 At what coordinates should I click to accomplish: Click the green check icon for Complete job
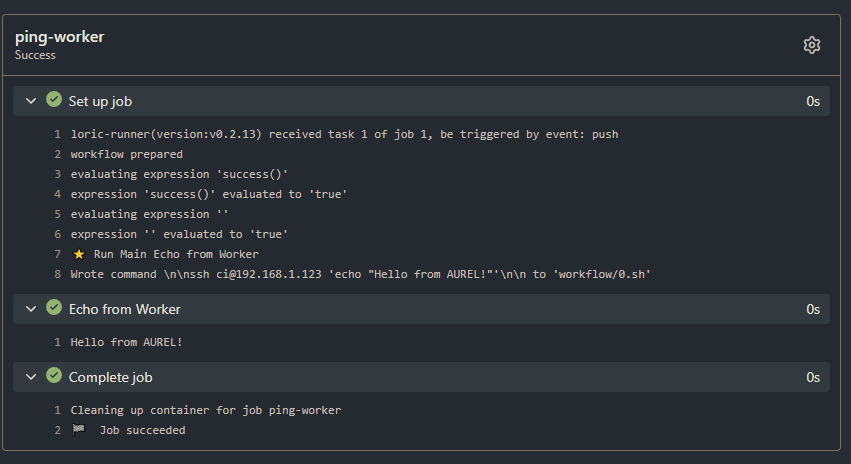(54, 377)
